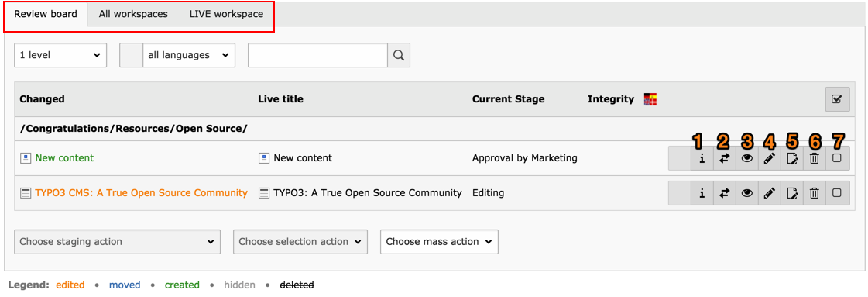Viewport: 868px width, 297px height.
Task: Click content icon in Live title New content
Action: (x=263, y=158)
